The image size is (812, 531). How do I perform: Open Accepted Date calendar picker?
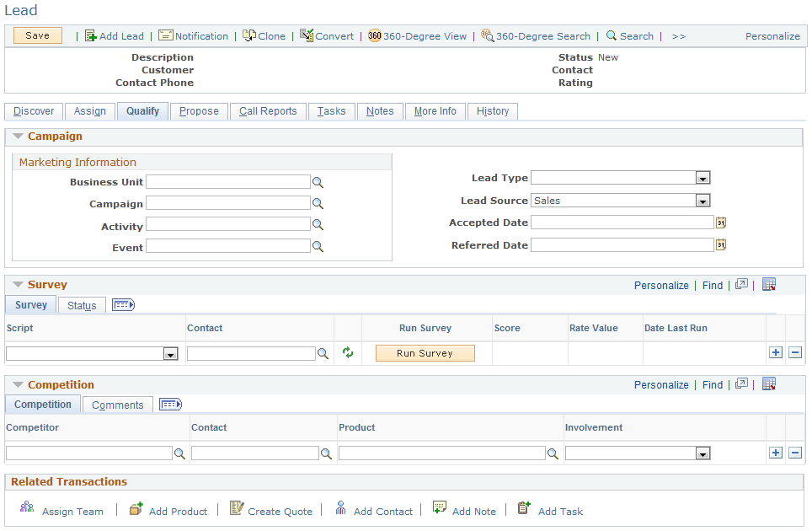coord(721,223)
